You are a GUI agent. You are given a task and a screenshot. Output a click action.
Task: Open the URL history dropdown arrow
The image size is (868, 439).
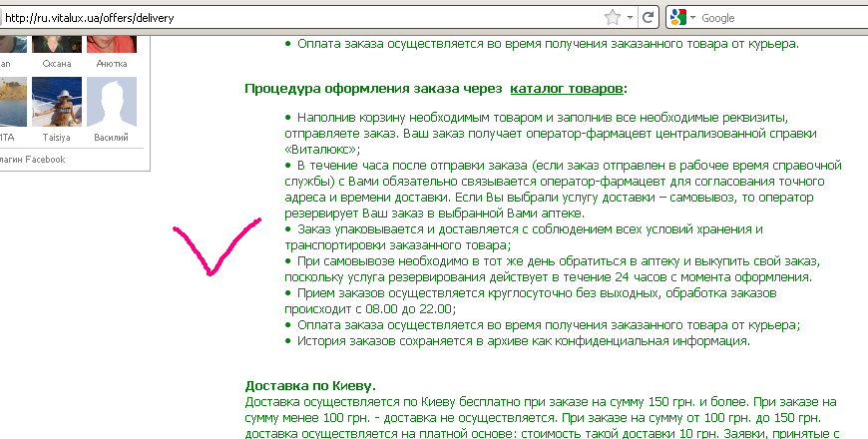click(630, 17)
